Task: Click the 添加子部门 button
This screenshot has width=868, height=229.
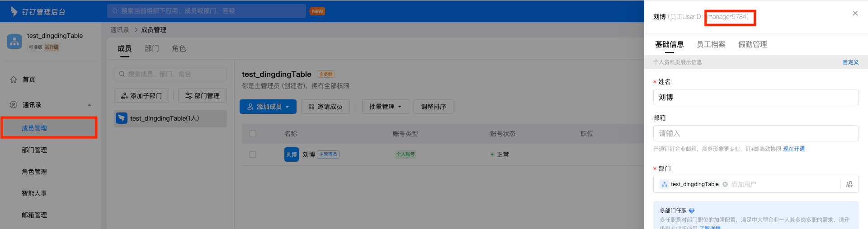Action: pyautogui.click(x=142, y=96)
